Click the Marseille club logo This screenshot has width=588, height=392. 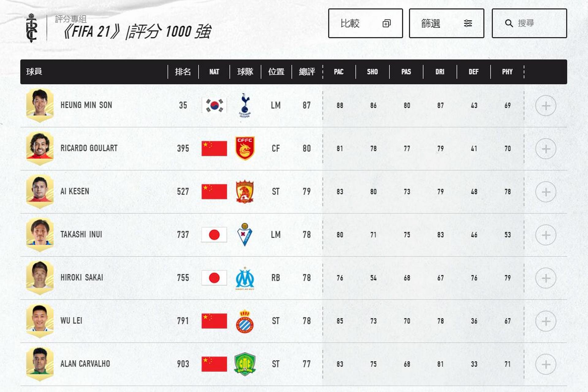[245, 278]
